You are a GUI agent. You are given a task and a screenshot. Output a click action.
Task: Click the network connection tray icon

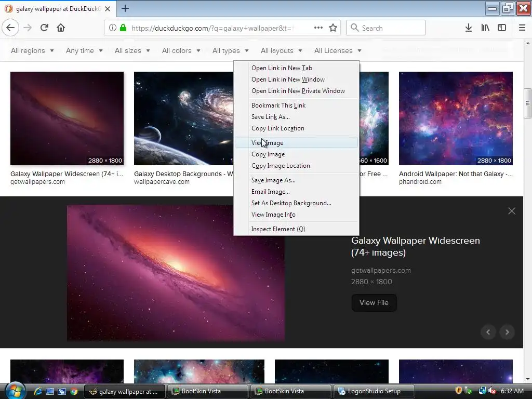(x=482, y=391)
